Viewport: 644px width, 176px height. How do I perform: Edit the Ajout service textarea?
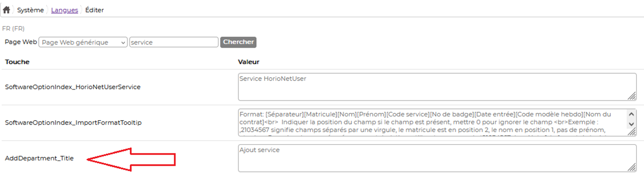437,158
